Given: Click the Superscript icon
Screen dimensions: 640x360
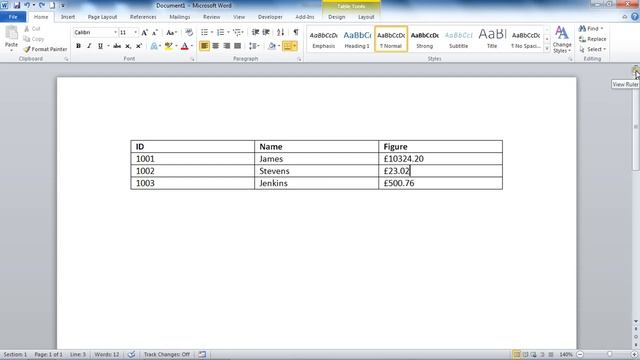Looking at the screenshot, I should point(139,46).
